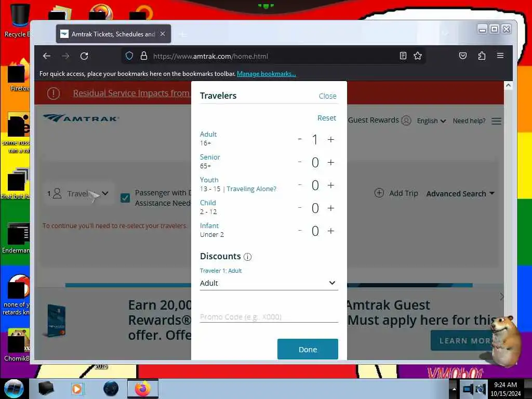Focus the Promo Code input field
Screen dimensions: 532x399
[x=269, y=316]
